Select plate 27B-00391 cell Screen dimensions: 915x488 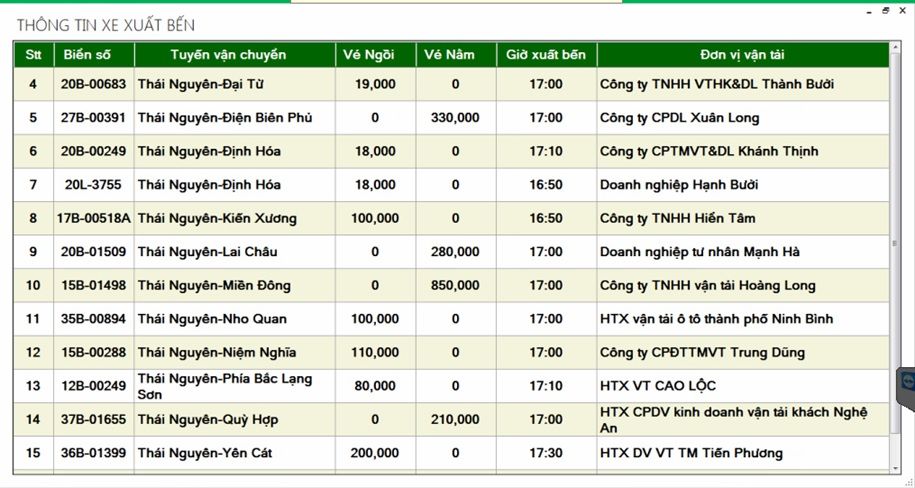(x=93, y=118)
